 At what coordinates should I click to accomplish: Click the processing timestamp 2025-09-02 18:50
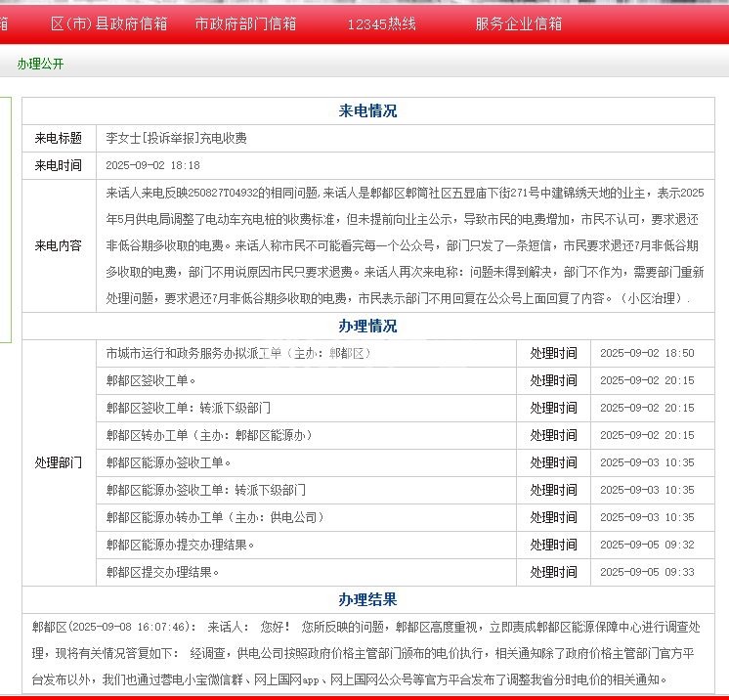pyautogui.click(x=646, y=353)
